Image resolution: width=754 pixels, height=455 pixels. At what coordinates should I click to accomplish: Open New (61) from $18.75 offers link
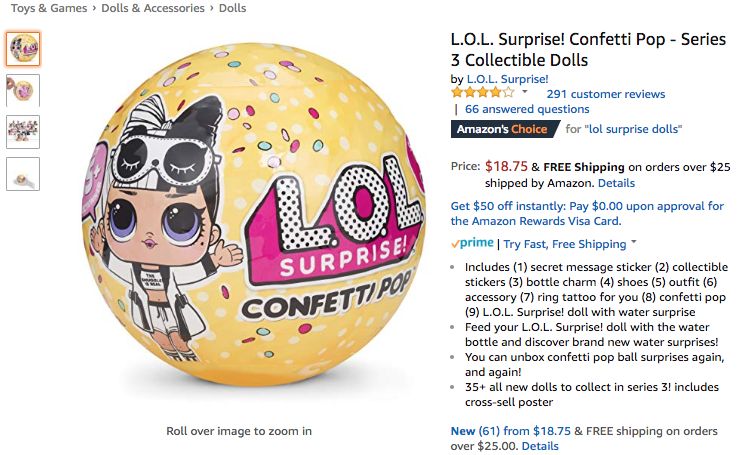tap(510, 431)
